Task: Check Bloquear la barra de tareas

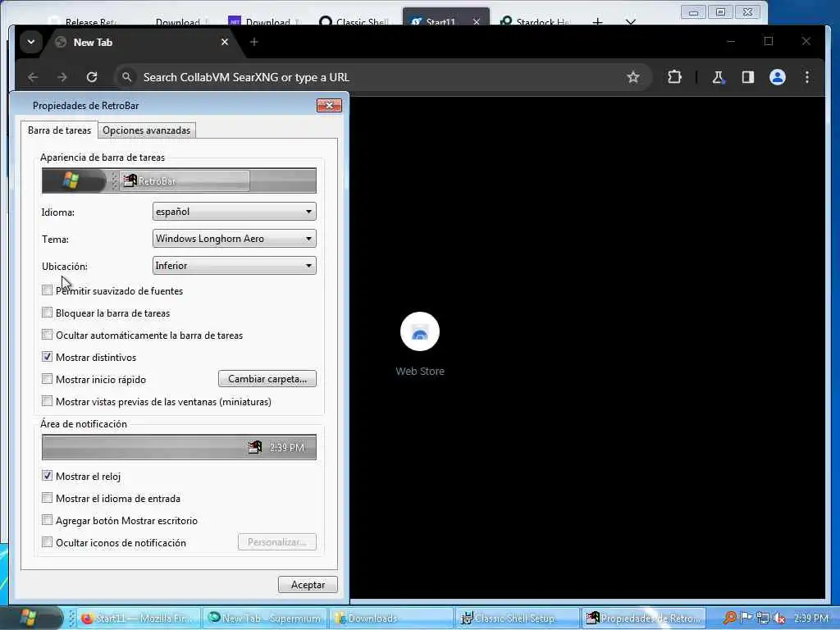Action: [47, 313]
